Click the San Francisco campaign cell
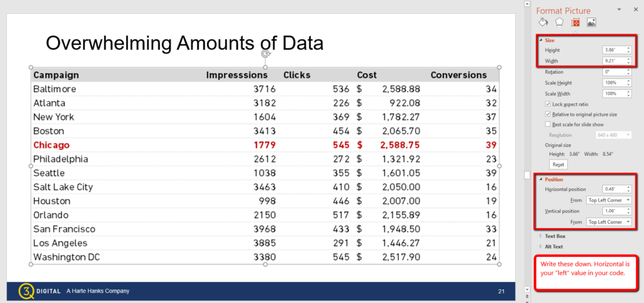Screen dimensions: 644x303 [x=64, y=229]
